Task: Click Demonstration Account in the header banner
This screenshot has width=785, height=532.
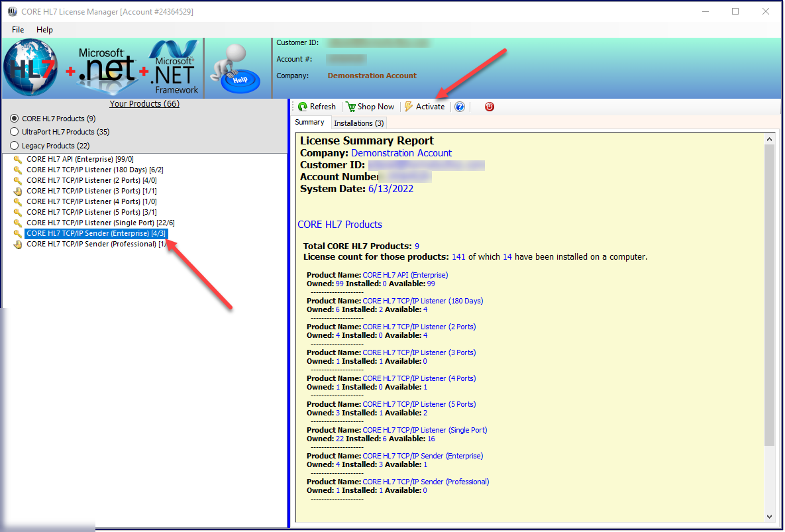Action: 372,76
